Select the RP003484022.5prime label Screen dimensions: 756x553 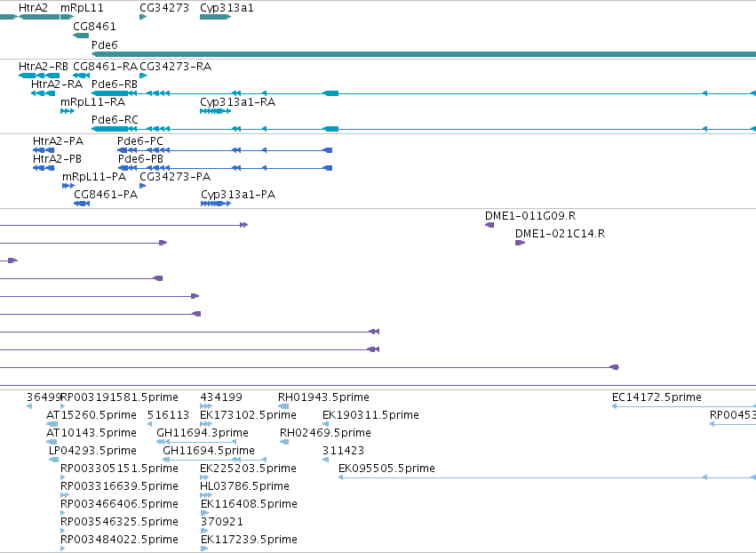pos(120,540)
